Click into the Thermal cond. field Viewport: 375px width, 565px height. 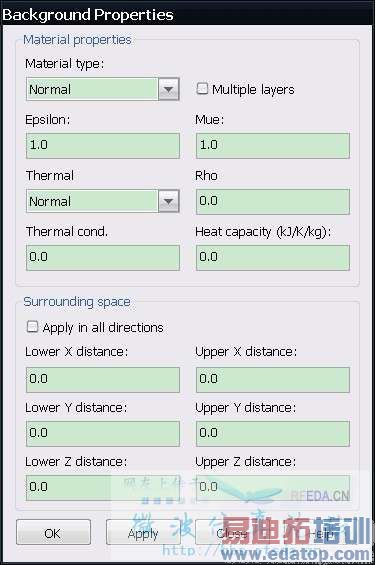click(x=103, y=258)
